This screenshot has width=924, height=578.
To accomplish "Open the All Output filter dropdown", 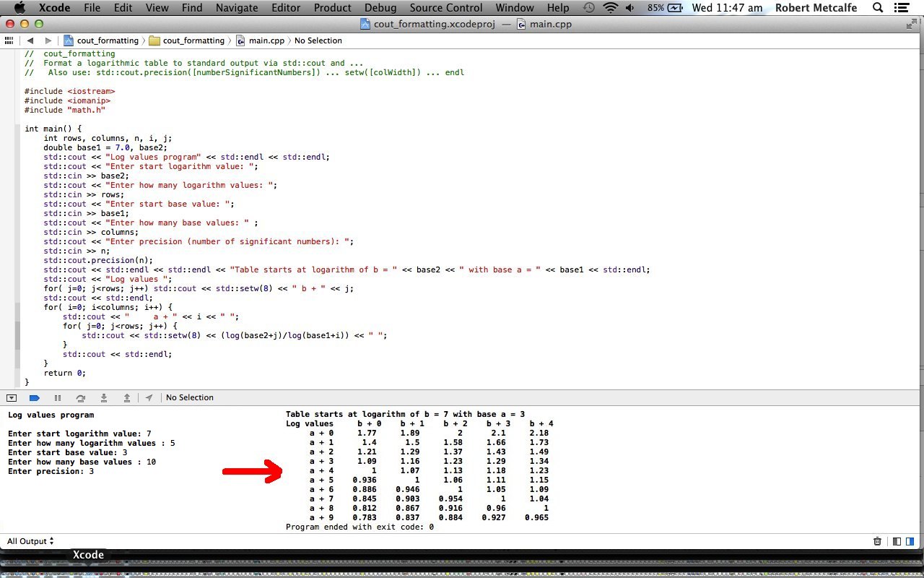I will point(30,541).
